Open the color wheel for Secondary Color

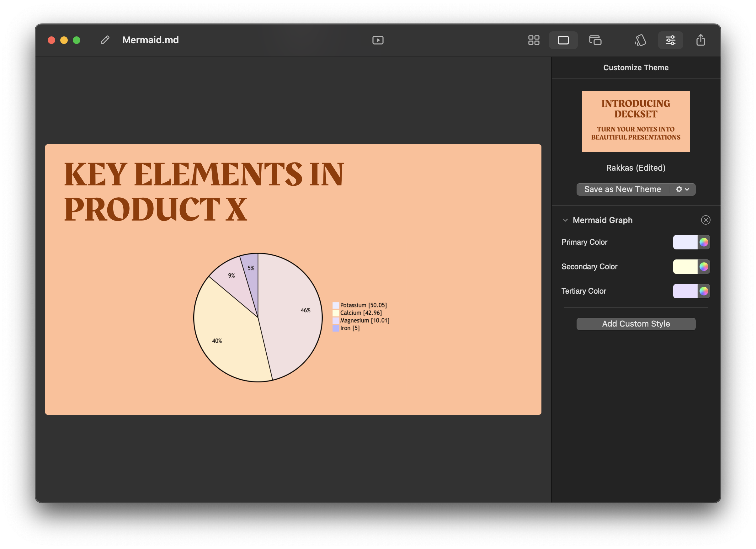703,267
